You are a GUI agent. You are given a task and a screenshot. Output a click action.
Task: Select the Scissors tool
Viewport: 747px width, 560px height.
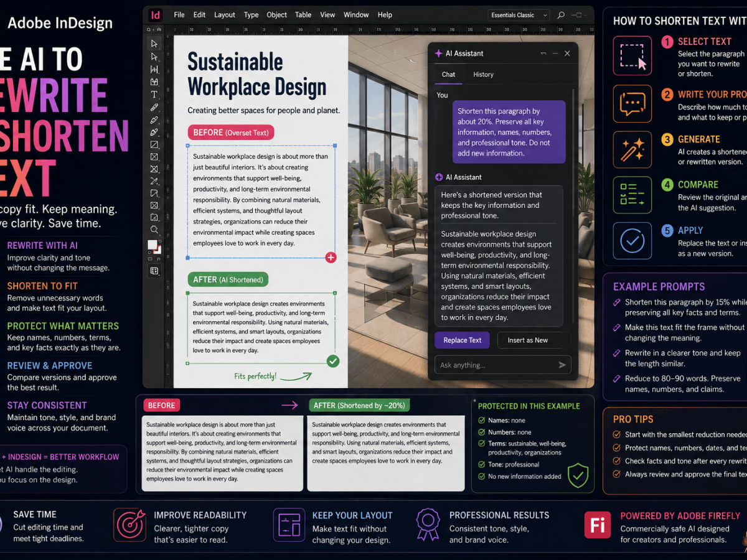tap(154, 181)
